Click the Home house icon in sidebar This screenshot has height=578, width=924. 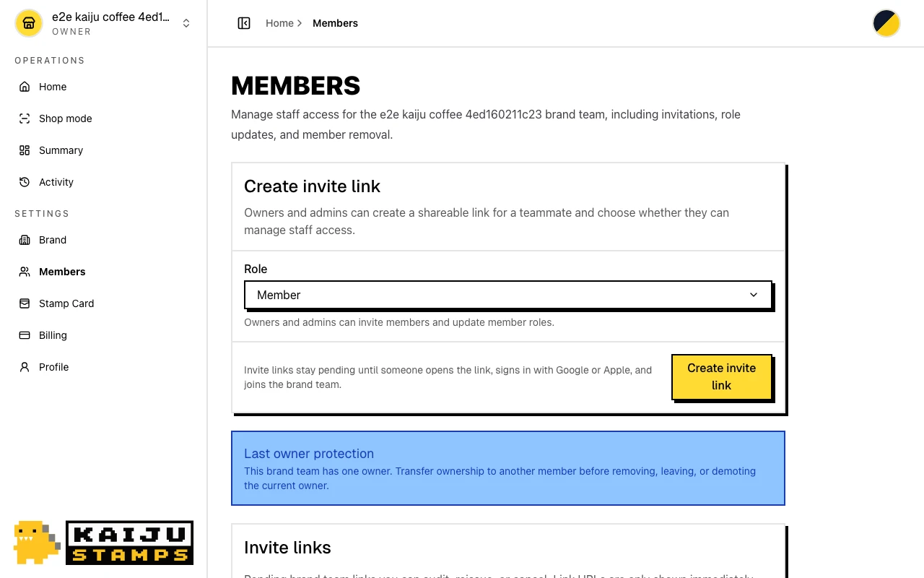click(25, 87)
